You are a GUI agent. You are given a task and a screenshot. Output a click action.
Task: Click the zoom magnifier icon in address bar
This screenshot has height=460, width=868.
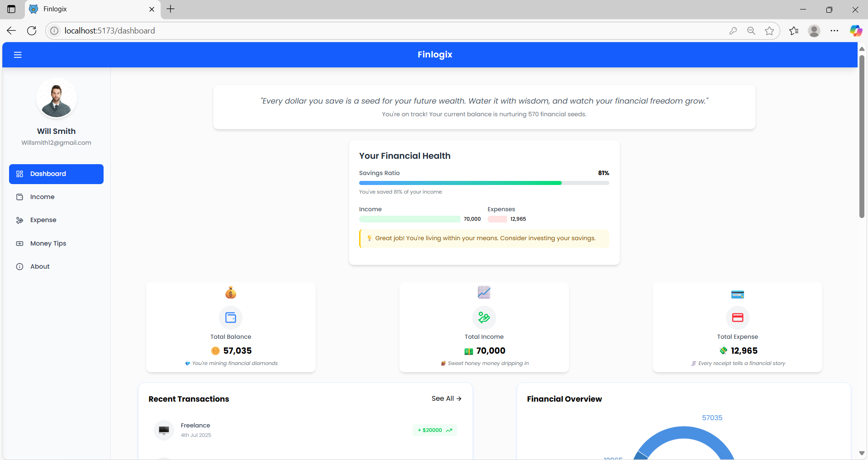(x=751, y=31)
